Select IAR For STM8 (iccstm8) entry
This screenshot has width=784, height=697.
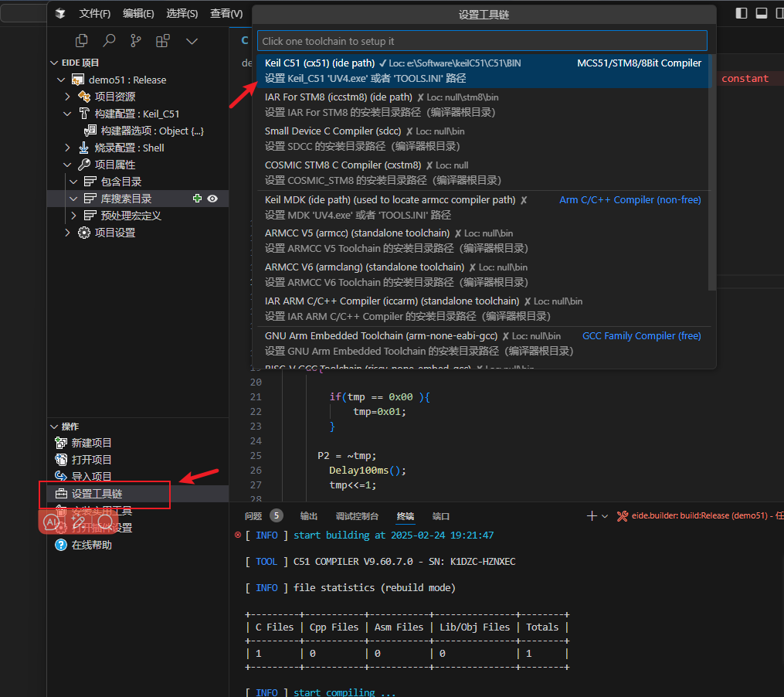coord(483,104)
